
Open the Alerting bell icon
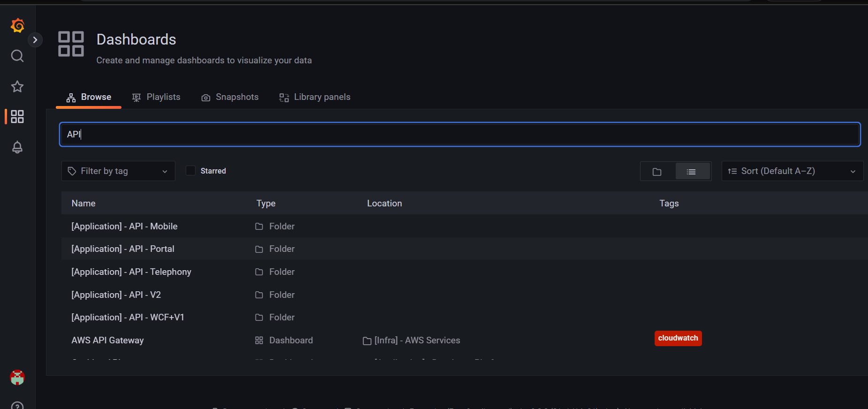pos(17,147)
